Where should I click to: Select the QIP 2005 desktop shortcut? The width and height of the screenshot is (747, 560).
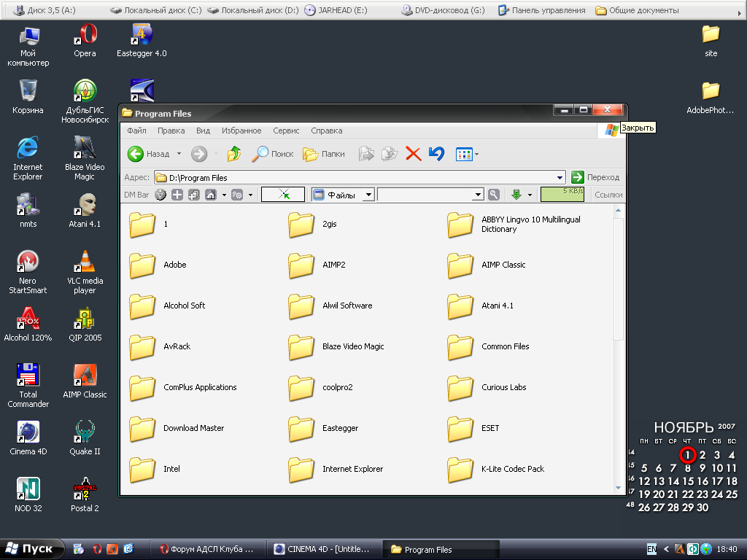[85, 324]
